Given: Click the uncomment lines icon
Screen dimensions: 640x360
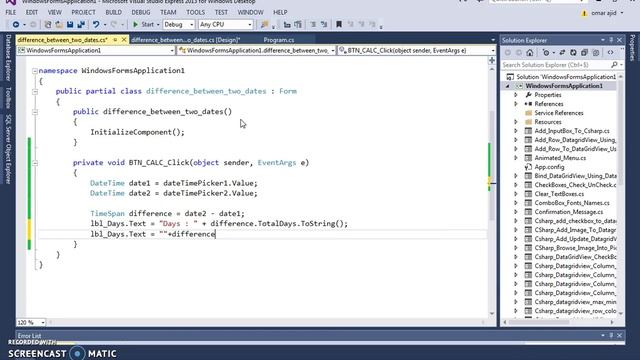Looking at the screenshot, I should pos(324,24).
